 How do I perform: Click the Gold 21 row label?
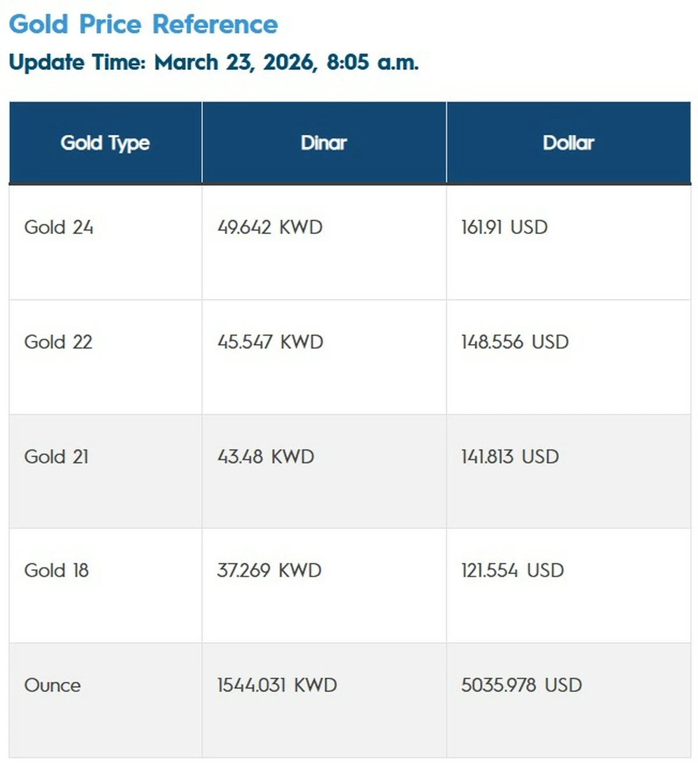tap(56, 456)
